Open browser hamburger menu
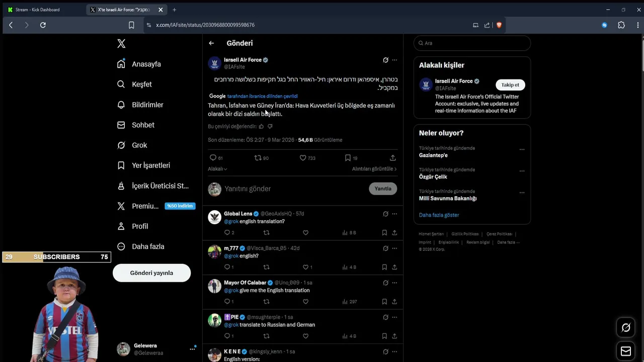Viewport: 644px width, 362px height. coord(637,25)
